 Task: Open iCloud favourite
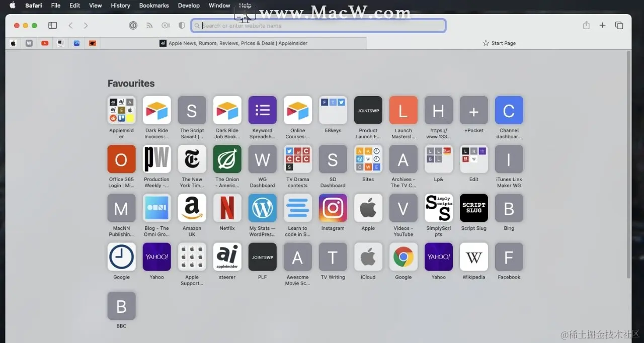pos(368,256)
